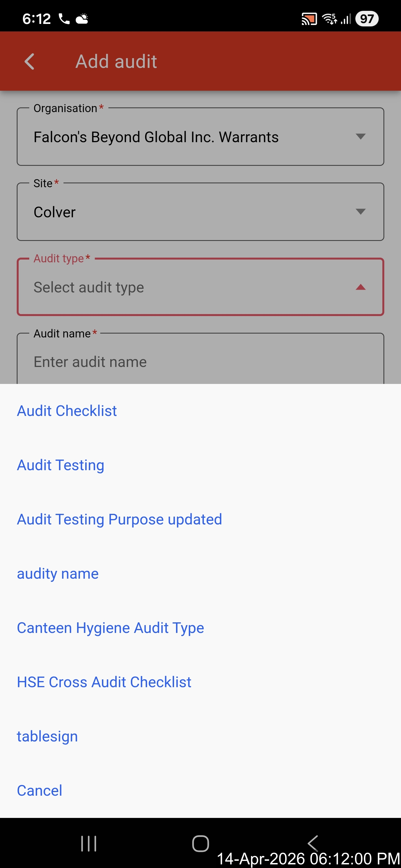
Task: Focus the Audit name input field
Action: [200, 362]
